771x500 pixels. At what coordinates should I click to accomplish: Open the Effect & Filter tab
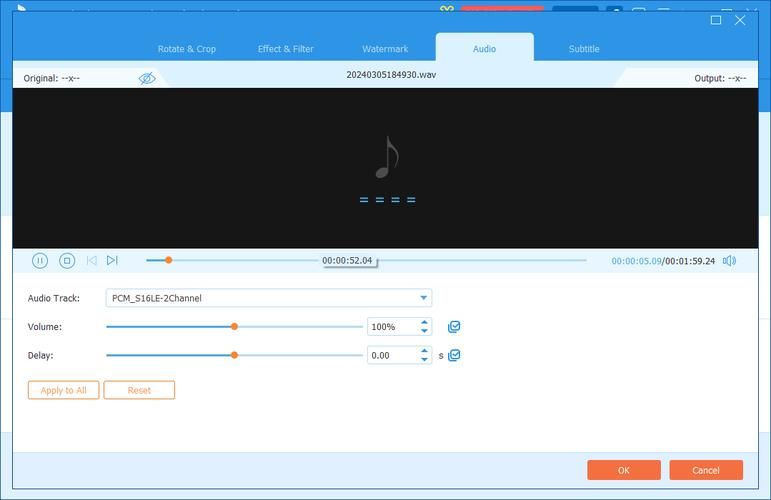[x=286, y=49]
